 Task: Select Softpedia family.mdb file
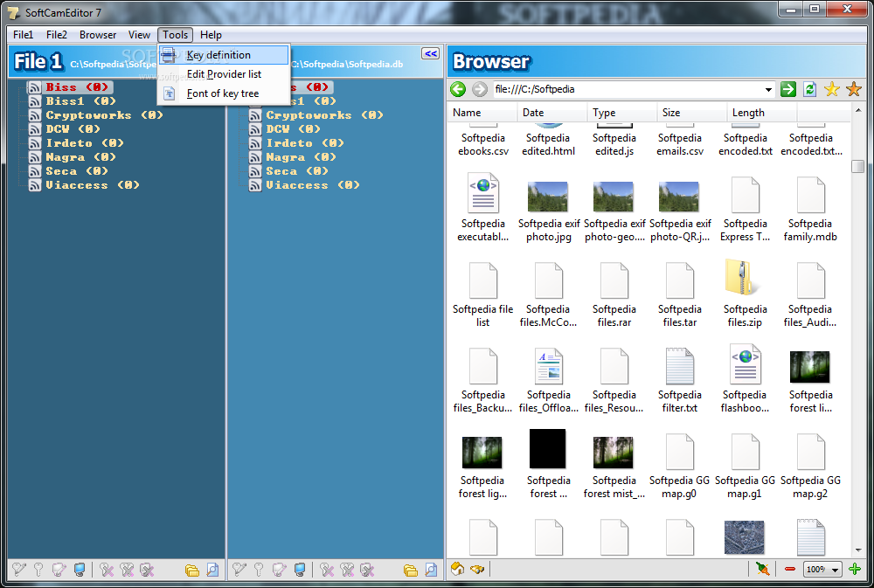[810, 210]
